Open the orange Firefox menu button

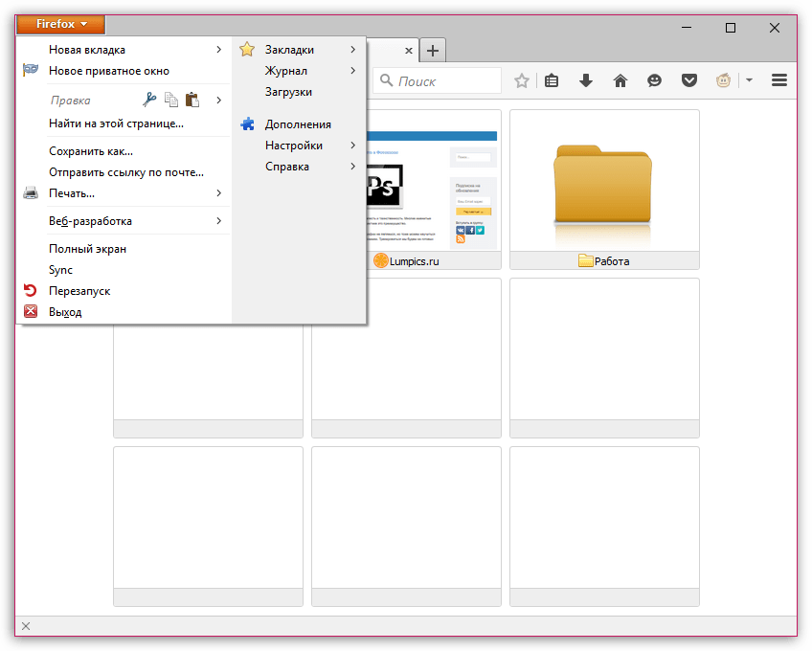click(61, 24)
